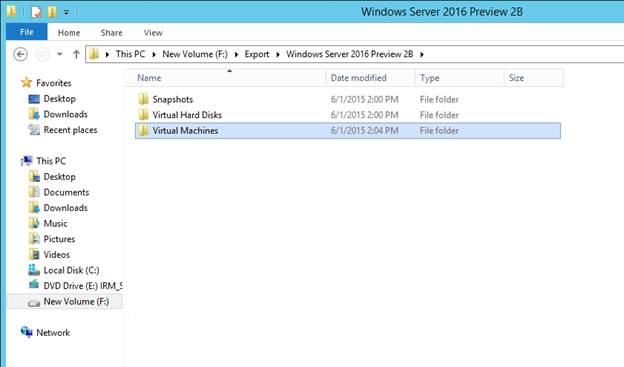Open Desktop under Favorites
Image resolution: width=624 pixels, height=367 pixels.
pos(59,99)
